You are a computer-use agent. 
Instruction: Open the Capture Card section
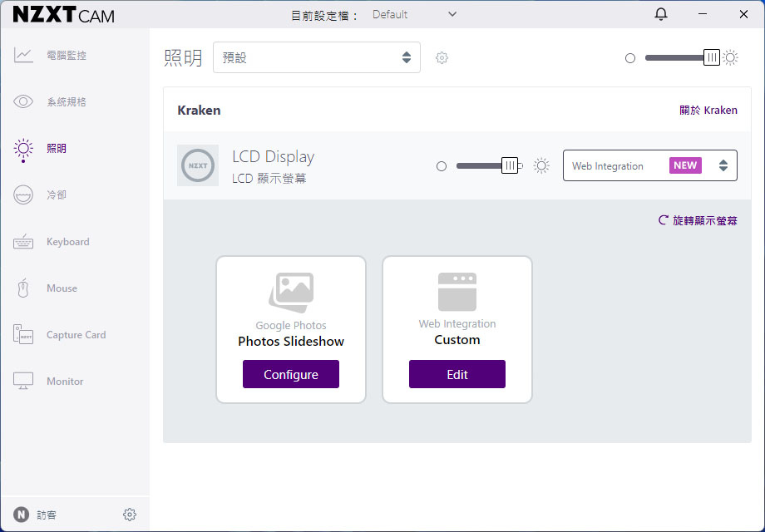coord(76,334)
